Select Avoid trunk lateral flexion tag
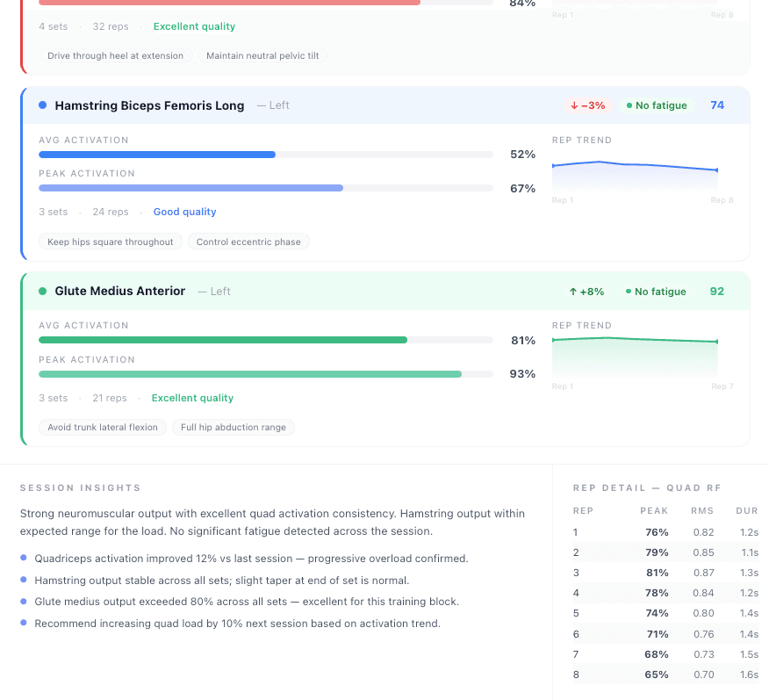The image size is (769, 700). coord(103,427)
